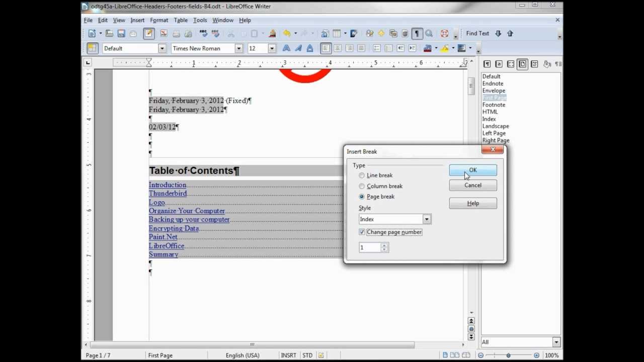Show Frame Styles in Styles panel
644x362 pixels.
point(511,64)
